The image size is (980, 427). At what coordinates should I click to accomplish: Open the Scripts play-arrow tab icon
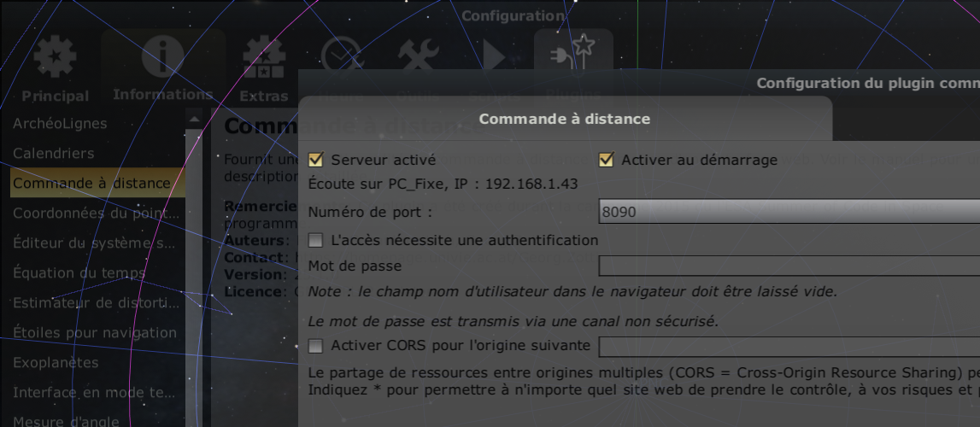(494, 56)
